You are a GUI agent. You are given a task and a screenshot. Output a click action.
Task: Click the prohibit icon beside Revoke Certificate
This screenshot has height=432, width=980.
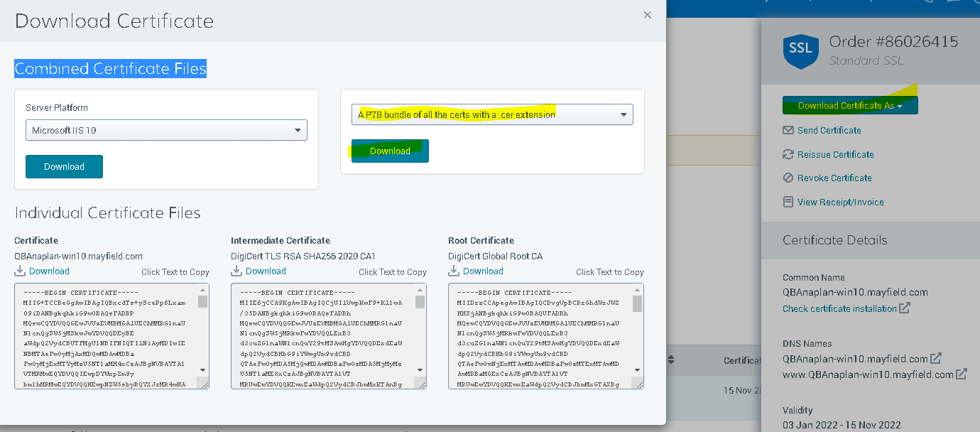(788, 178)
